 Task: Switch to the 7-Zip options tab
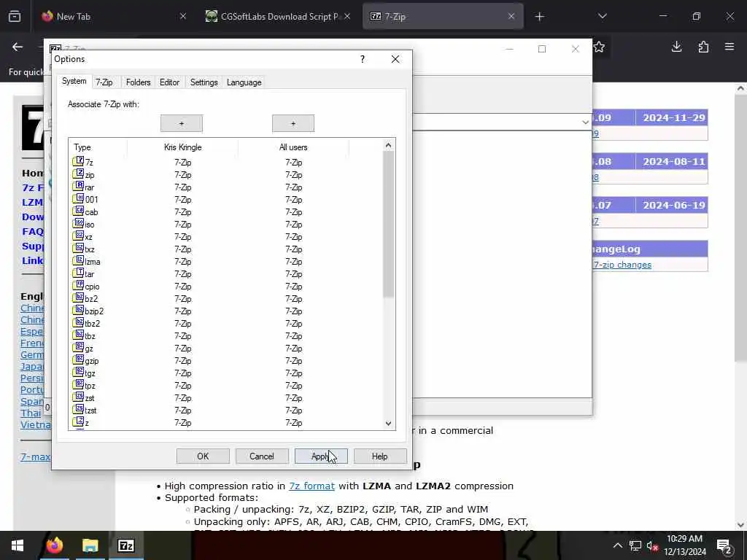pos(104,82)
